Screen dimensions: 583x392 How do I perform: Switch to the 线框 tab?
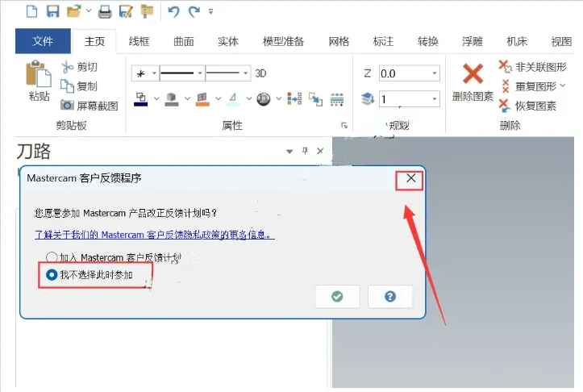[139, 41]
